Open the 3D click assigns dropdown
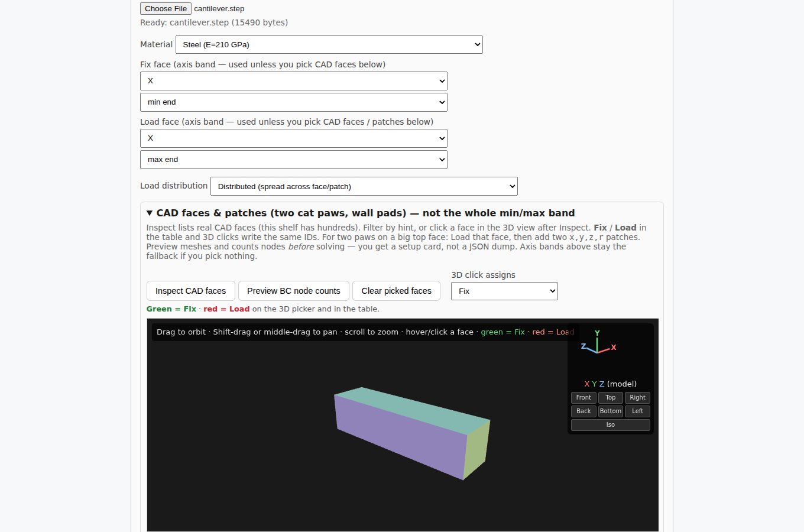804x532 pixels. click(504, 291)
